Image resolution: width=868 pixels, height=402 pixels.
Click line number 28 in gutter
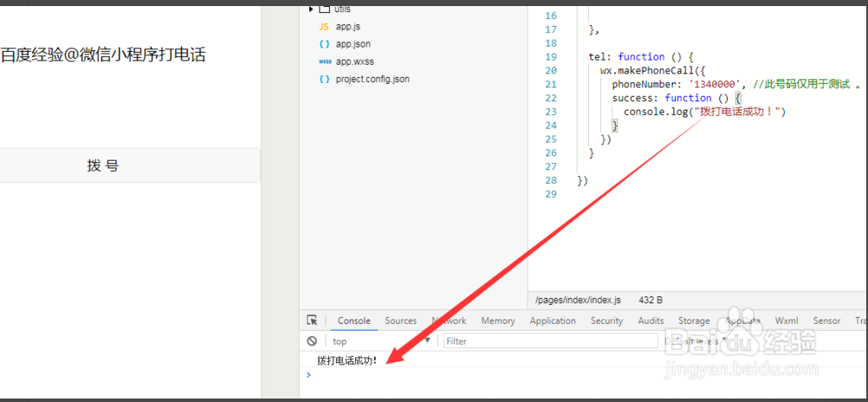coord(551,180)
